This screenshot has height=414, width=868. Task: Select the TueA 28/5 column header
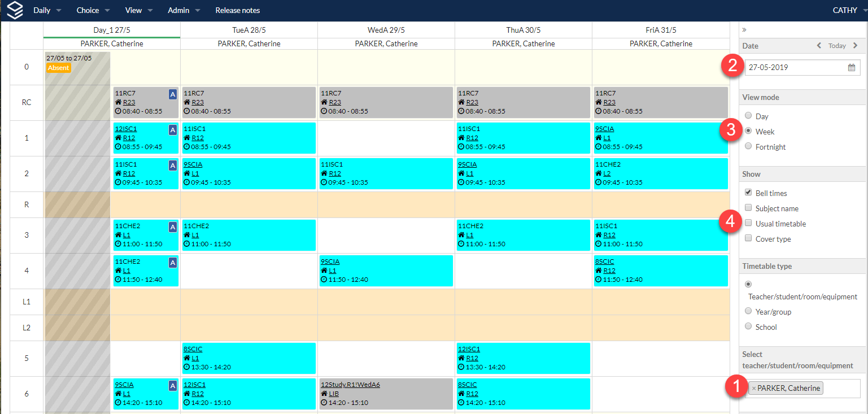point(249,30)
